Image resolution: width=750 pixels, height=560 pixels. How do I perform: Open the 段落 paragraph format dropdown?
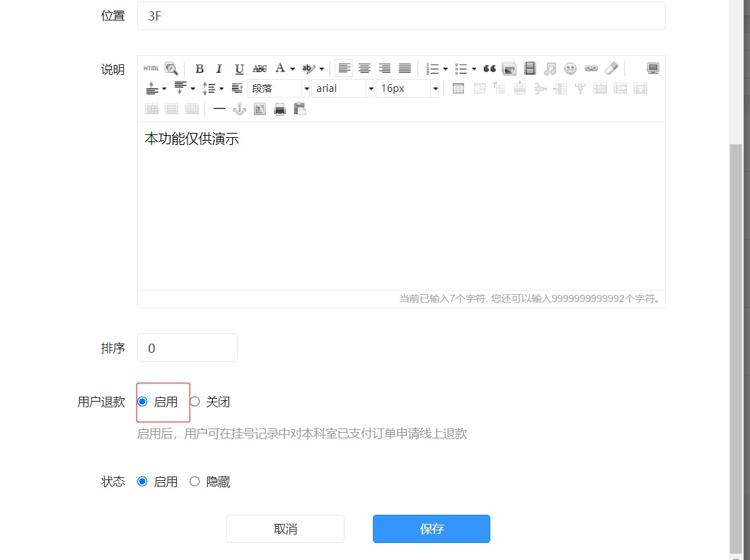pyautogui.click(x=279, y=88)
